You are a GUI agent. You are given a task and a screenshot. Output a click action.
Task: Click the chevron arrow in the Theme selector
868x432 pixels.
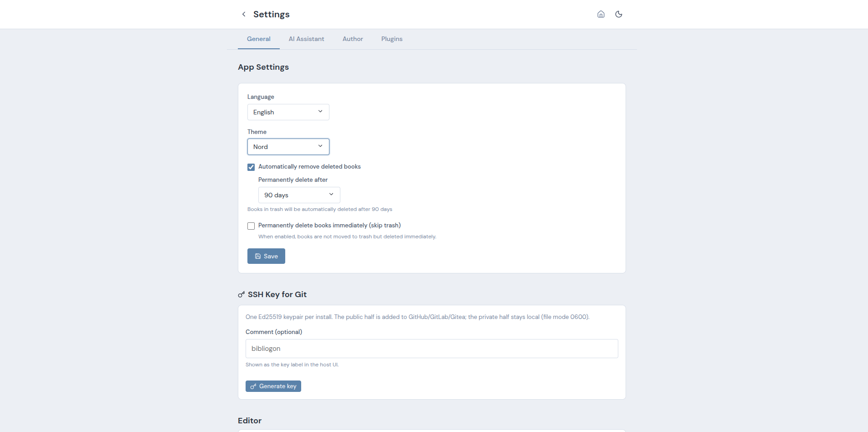coord(320,146)
